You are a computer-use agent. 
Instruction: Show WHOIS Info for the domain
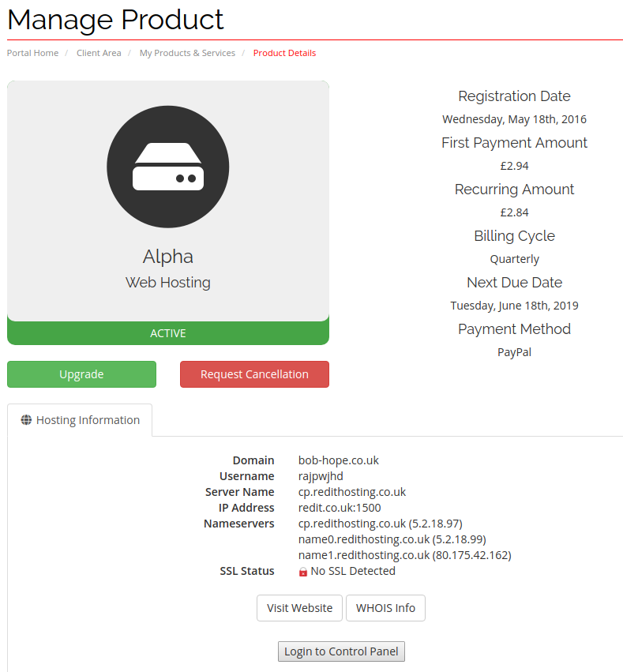[385, 608]
